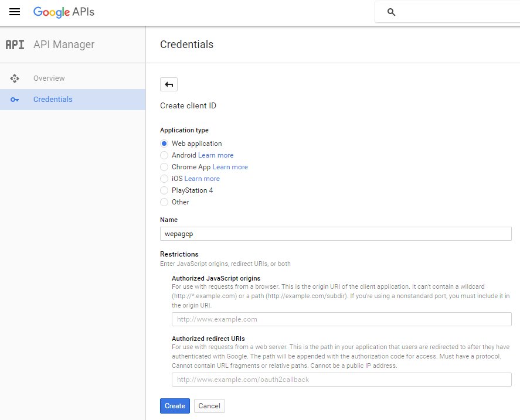Image resolution: width=520 pixels, height=420 pixels.
Task: Choose Chrome App as application type
Action: pyautogui.click(x=164, y=167)
